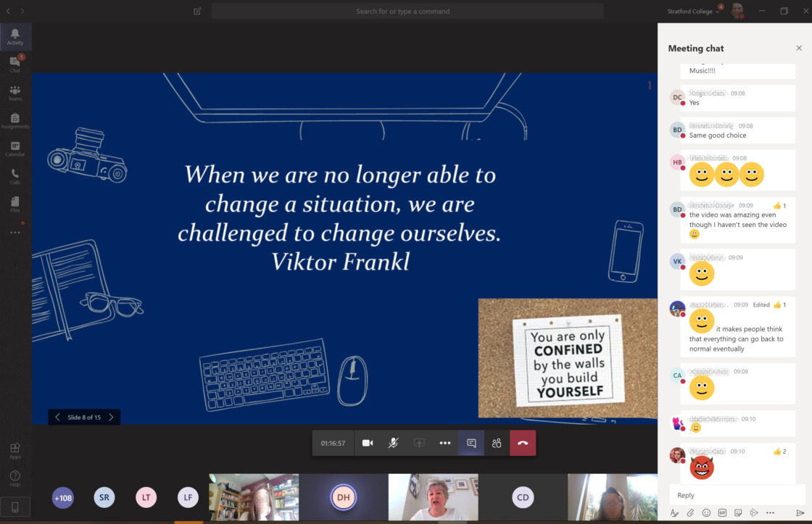Show participants using the people icon

pos(497,442)
